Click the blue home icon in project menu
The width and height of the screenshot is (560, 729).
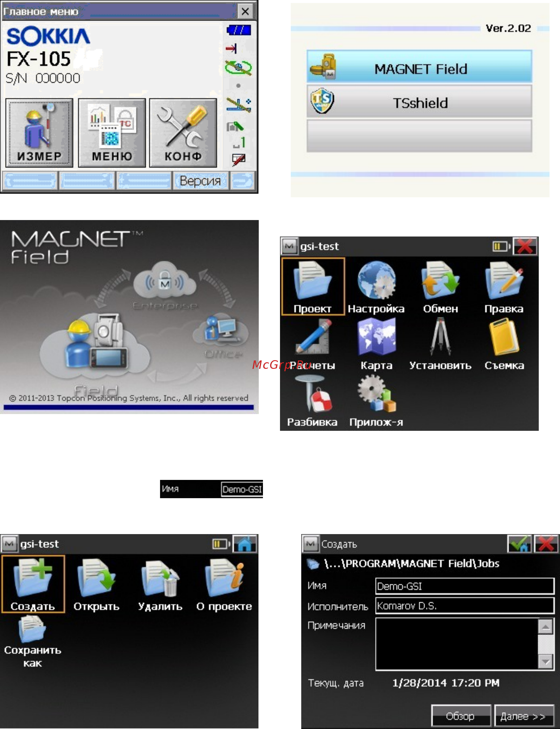(245, 544)
